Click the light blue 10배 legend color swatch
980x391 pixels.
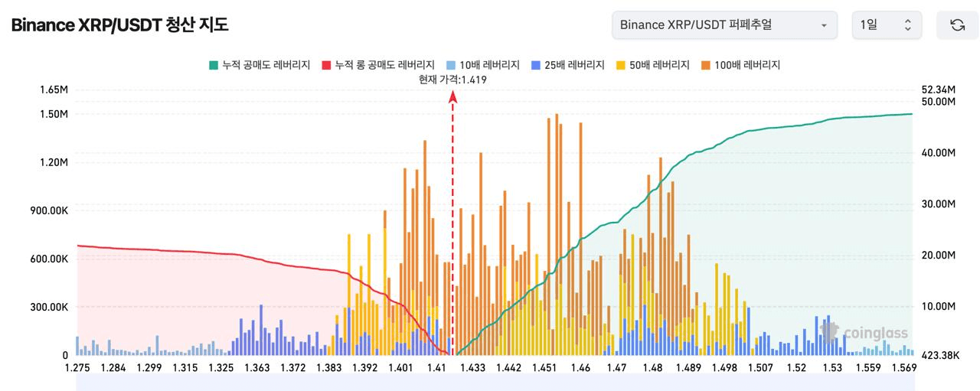coord(451,65)
